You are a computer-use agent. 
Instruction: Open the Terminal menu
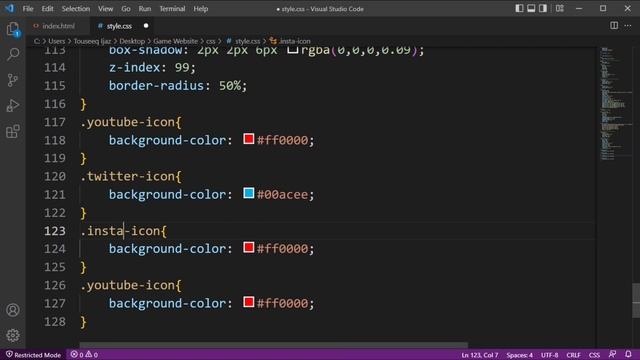click(172, 9)
